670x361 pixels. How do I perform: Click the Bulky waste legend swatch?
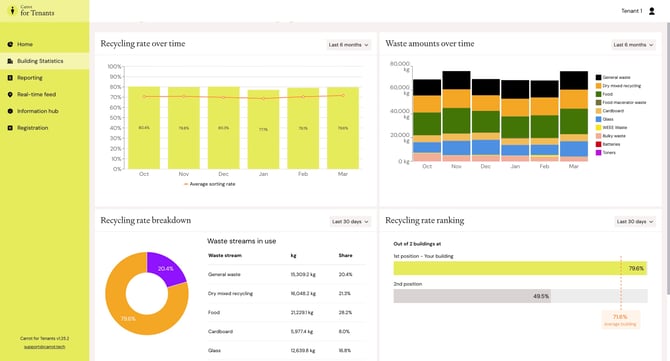[x=599, y=136]
